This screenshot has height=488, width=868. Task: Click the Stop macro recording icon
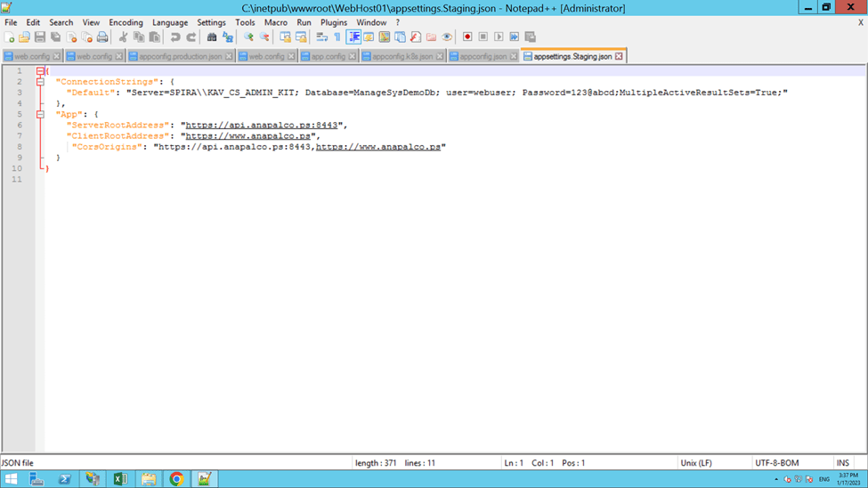coord(483,37)
